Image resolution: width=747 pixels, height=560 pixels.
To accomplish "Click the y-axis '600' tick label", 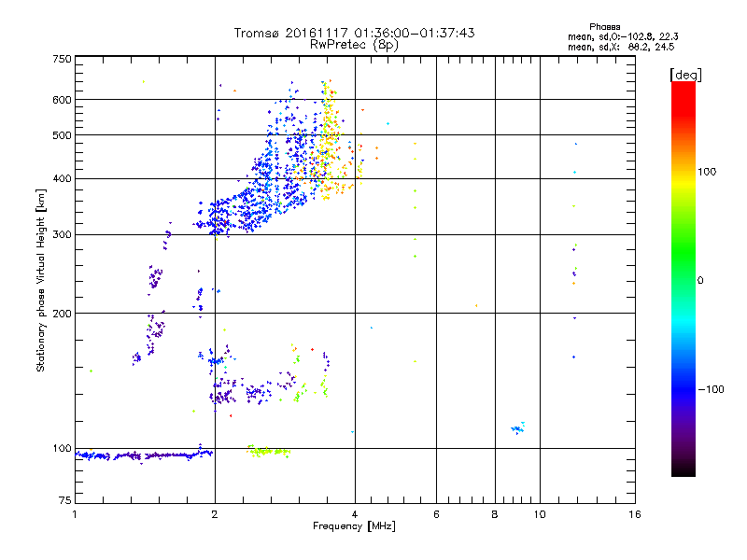I will click(x=62, y=100).
